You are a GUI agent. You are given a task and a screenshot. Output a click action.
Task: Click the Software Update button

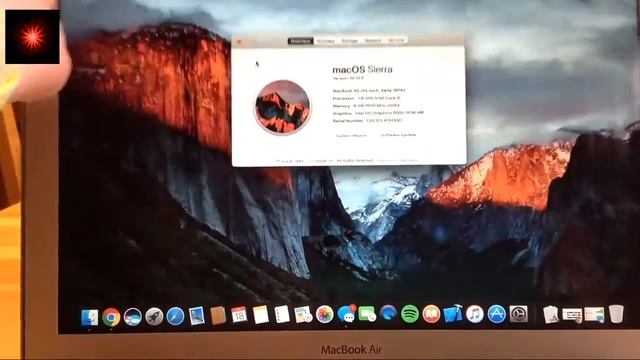point(398,135)
